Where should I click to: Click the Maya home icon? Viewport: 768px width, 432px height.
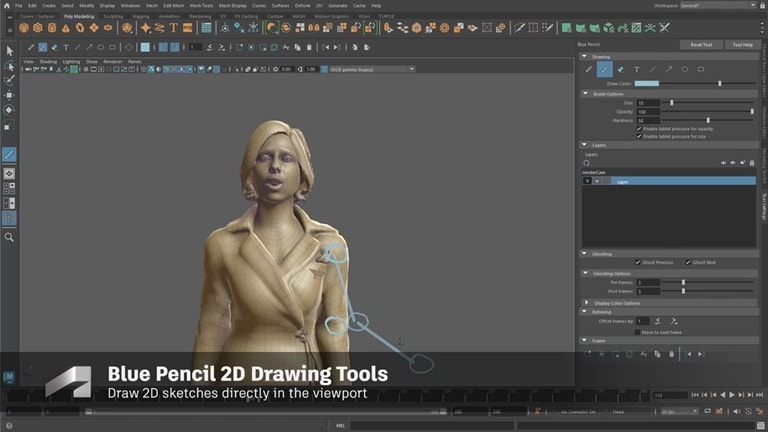coord(6,5)
